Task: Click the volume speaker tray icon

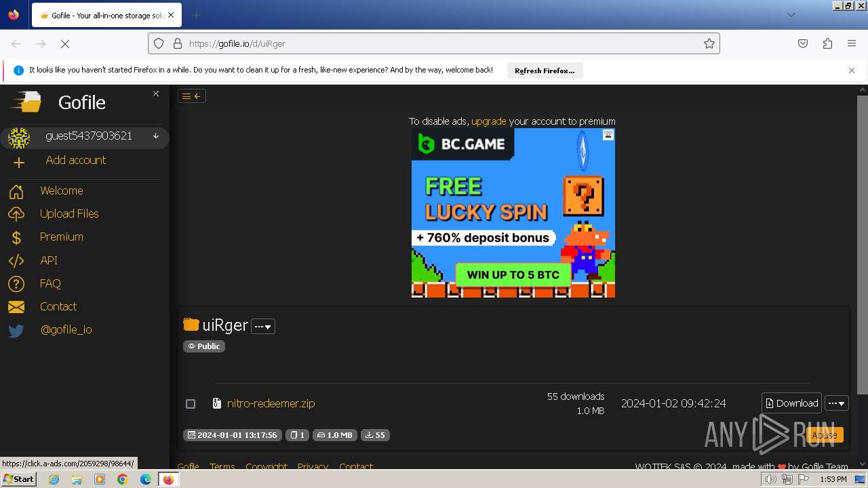Action: click(770, 479)
